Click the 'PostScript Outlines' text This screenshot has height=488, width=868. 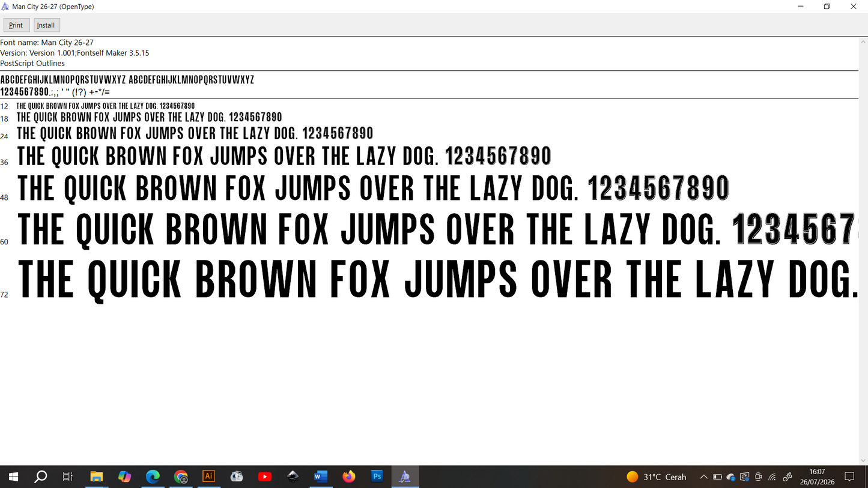pyautogui.click(x=32, y=63)
